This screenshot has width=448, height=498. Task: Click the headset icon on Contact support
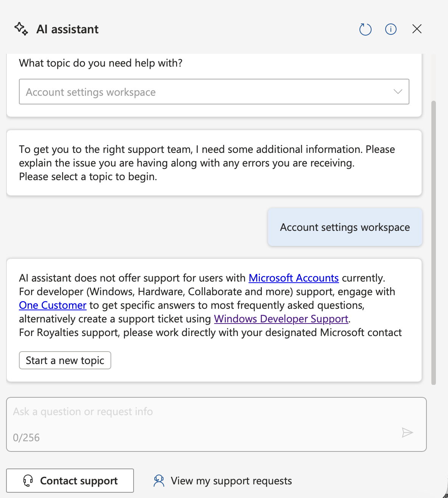[28, 481]
